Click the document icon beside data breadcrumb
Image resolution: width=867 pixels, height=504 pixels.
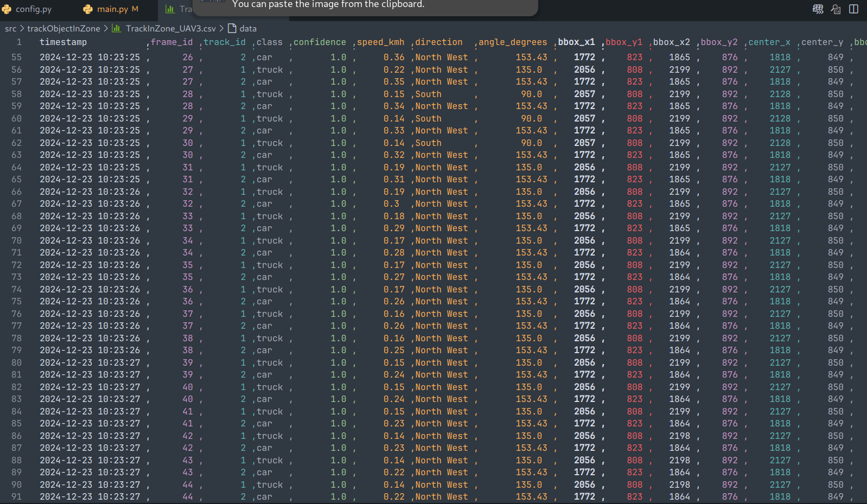coord(232,28)
